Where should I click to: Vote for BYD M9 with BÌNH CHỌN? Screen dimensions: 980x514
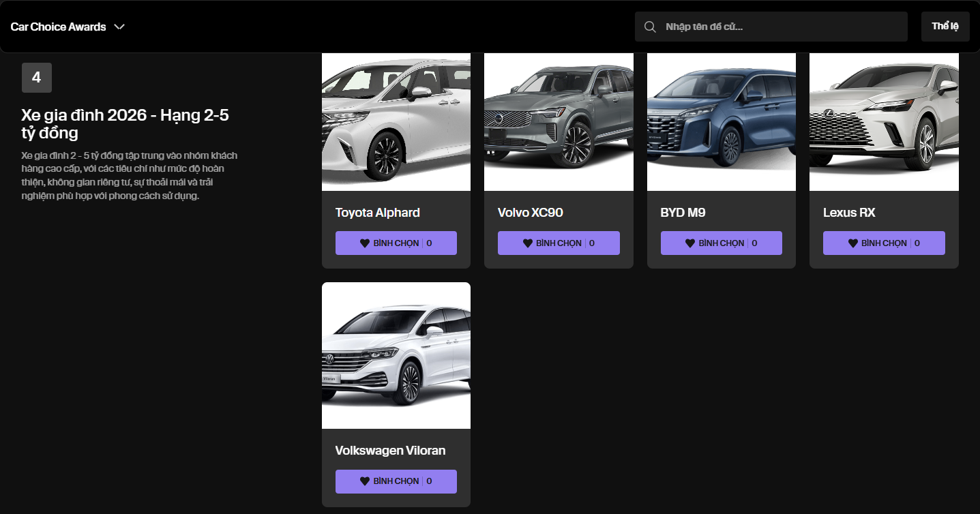click(722, 243)
